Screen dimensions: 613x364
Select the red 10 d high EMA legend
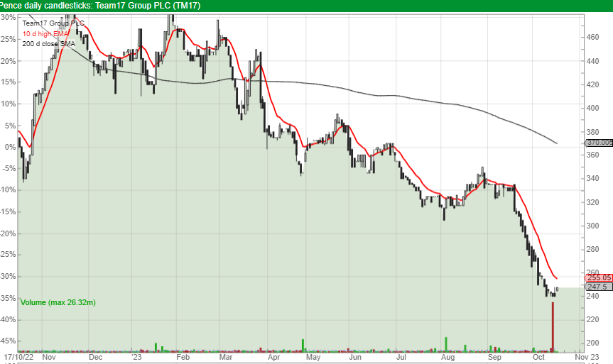[45, 33]
